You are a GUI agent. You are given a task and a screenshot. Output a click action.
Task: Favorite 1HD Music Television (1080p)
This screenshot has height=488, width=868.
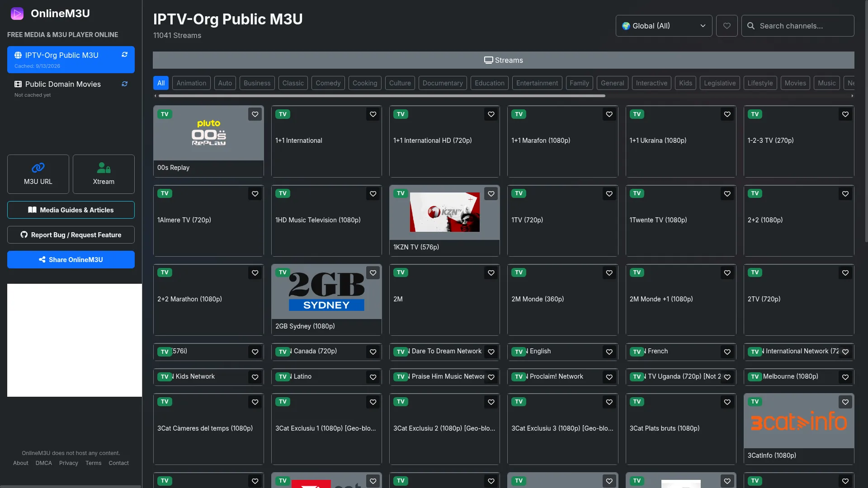(373, 194)
